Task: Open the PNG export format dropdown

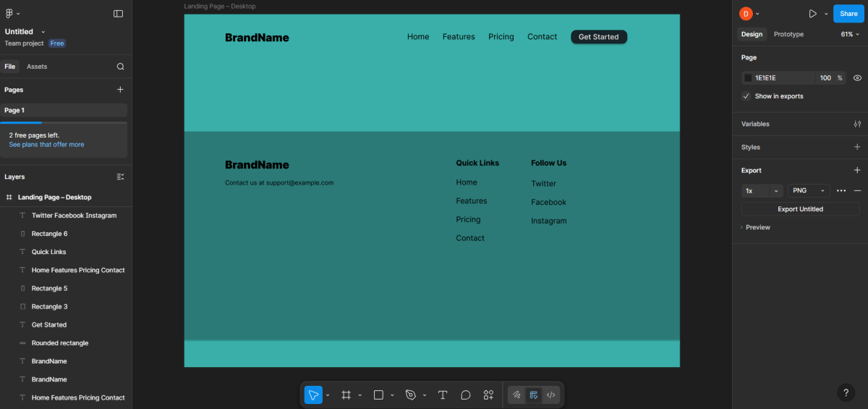Action: [x=808, y=190]
